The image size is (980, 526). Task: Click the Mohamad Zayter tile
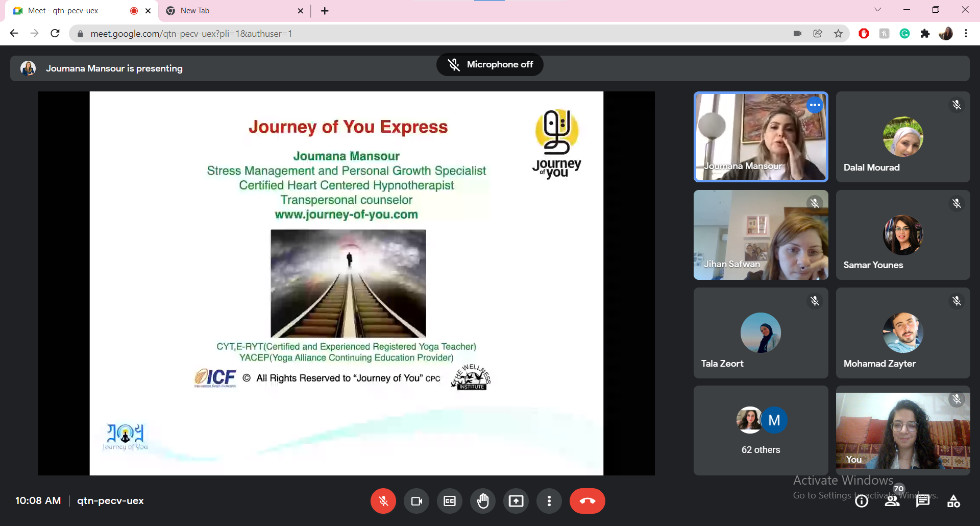click(x=903, y=333)
